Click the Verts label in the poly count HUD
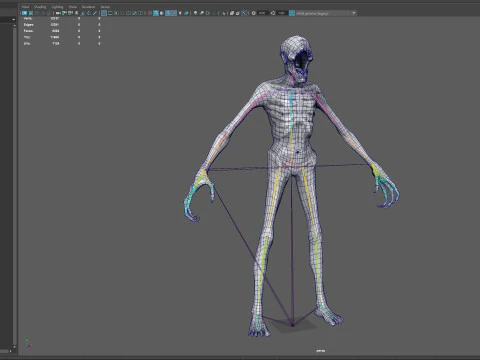 28,18
